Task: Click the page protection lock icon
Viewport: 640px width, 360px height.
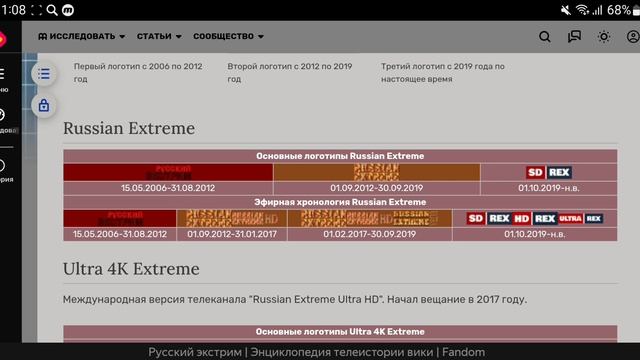Action: pyautogui.click(x=44, y=106)
